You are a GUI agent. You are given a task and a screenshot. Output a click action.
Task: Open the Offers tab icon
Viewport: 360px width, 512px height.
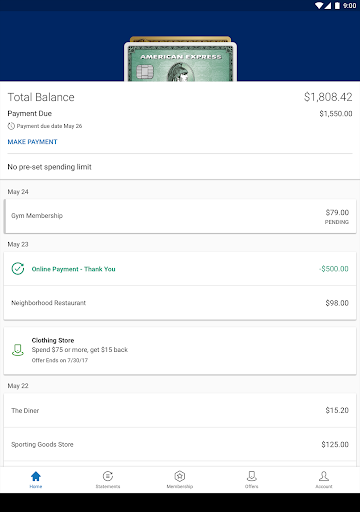[x=252, y=476]
